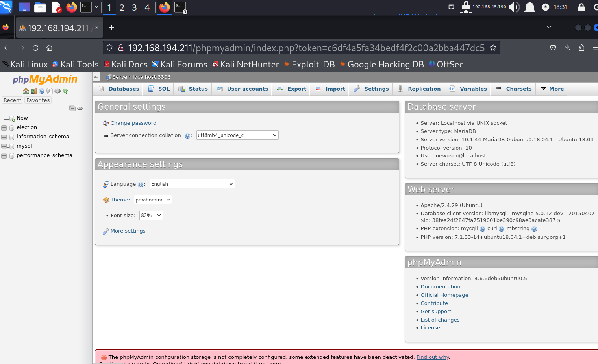Viewport: 598px width, 364px height.
Task: Expand the mysql database node
Action: pyautogui.click(x=4, y=146)
